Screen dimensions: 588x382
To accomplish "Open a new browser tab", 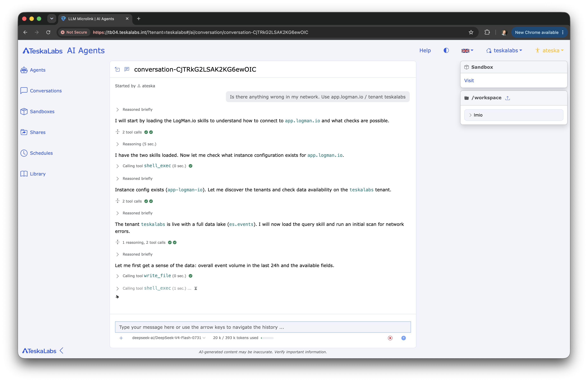I will click(139, 19).
